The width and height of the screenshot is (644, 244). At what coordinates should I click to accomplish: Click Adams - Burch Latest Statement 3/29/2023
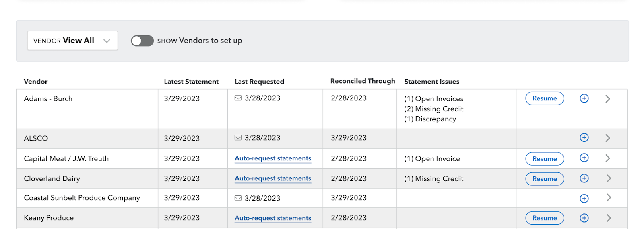[182, 99]
